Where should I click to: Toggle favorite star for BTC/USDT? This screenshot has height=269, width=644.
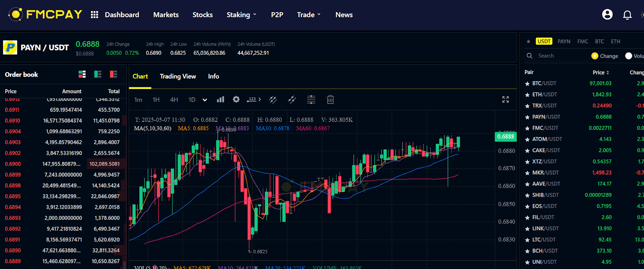pos(527,84)
